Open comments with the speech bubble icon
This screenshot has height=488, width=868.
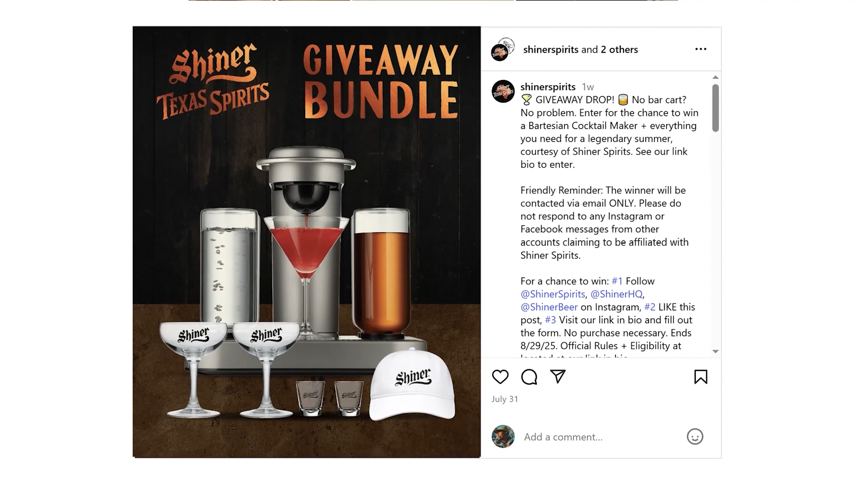[529, 377]
